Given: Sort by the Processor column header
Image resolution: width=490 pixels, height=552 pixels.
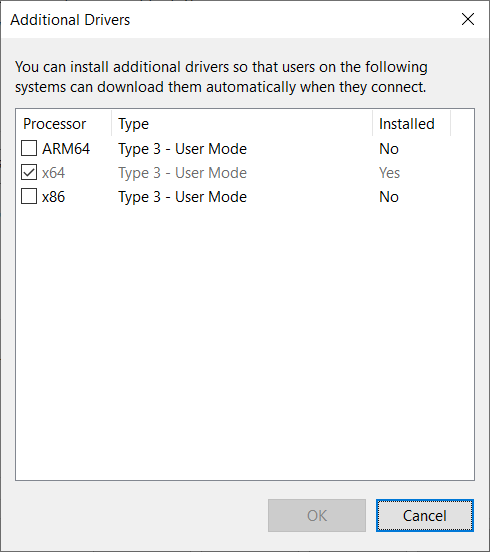Looking at the screenshot, I should (64, 124).
